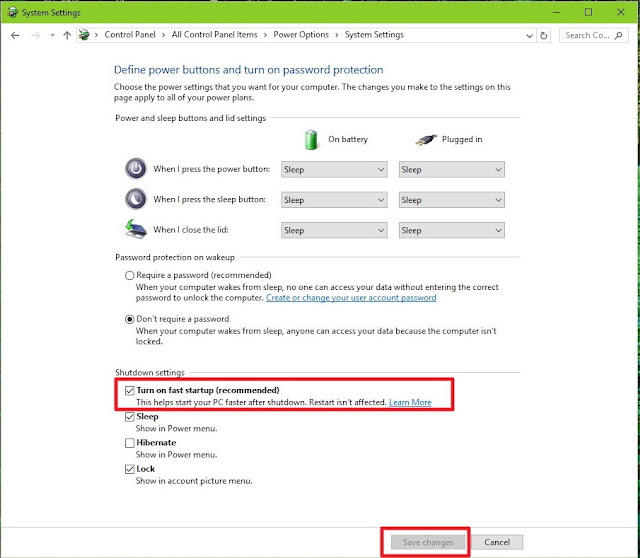Select the System Settings breadcrumb
640x558 pixels.
click(x=374, y=35)
